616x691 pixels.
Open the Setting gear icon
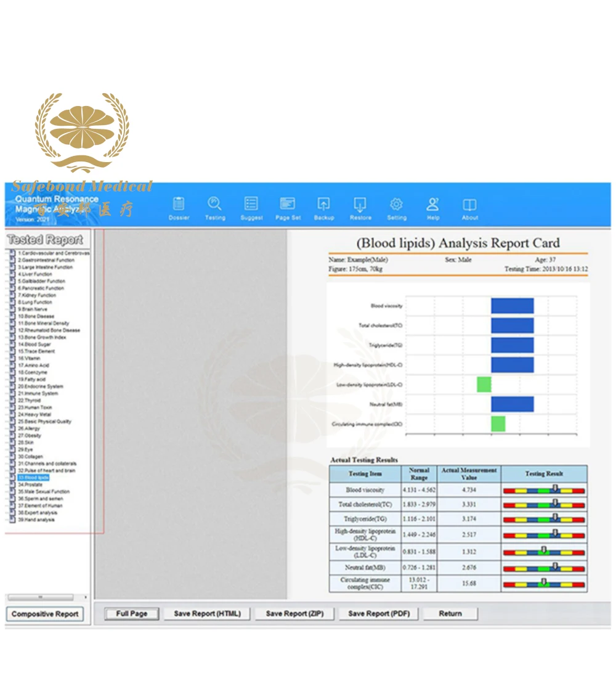[x=397, y=208]
